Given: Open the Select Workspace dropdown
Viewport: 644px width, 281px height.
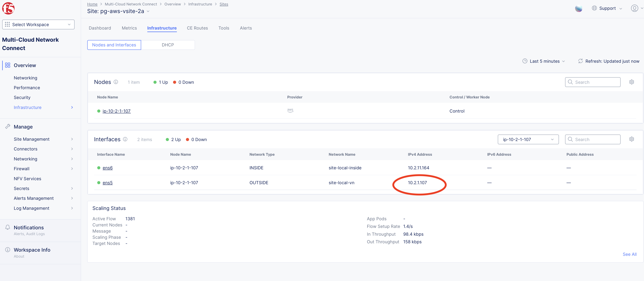Looking at the screenshot, I should [38, 24].
